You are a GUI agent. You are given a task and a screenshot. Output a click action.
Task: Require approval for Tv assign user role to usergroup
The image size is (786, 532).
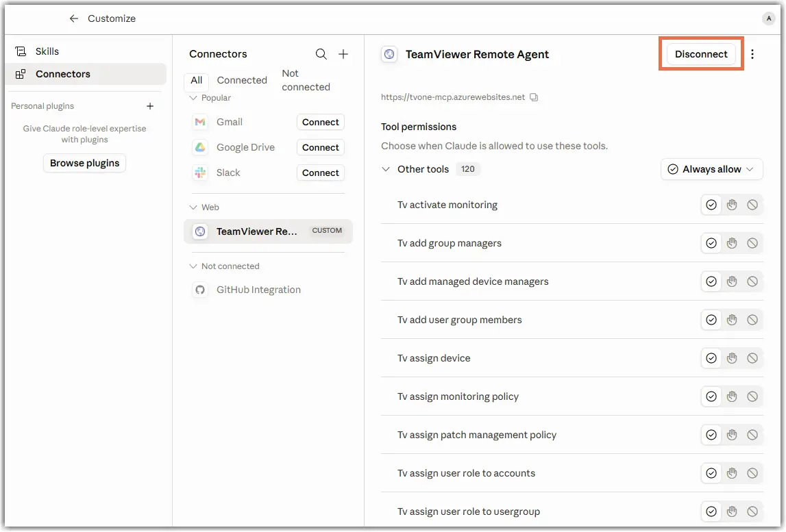click(x=732, y=512)
